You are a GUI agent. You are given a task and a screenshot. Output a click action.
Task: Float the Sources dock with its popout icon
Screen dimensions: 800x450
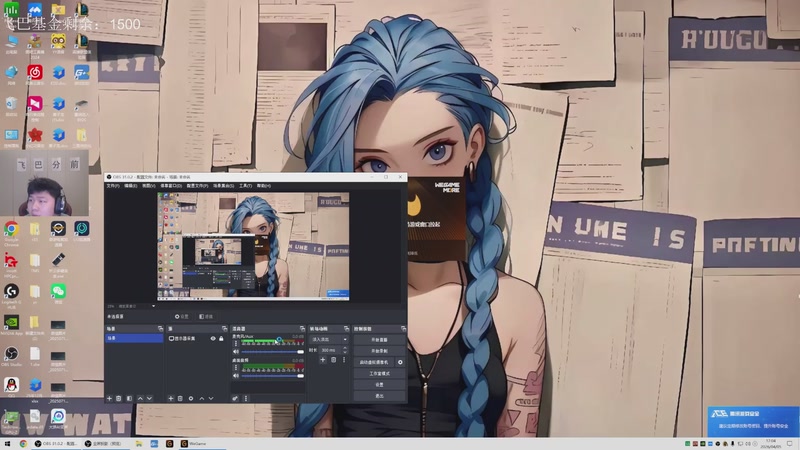[224, 329]
